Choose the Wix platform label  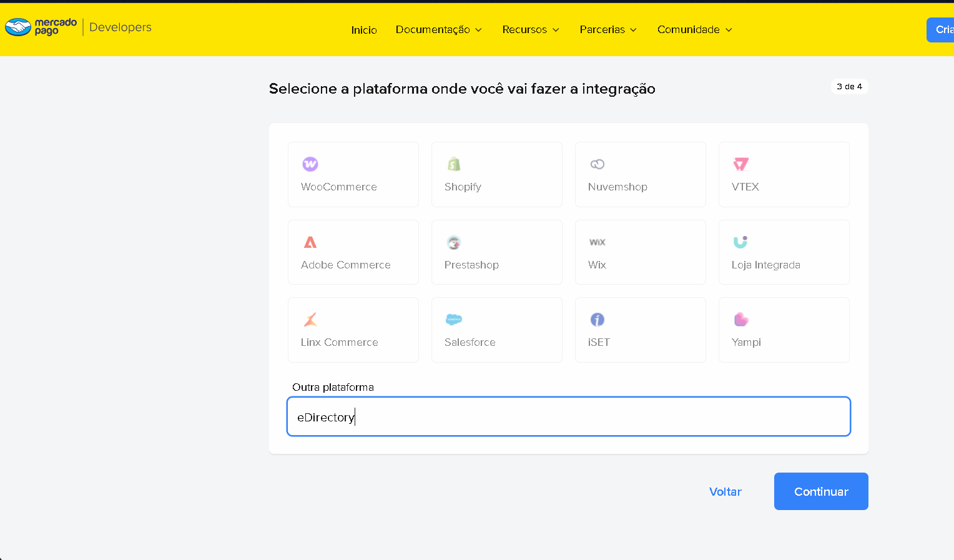(597, 265)
